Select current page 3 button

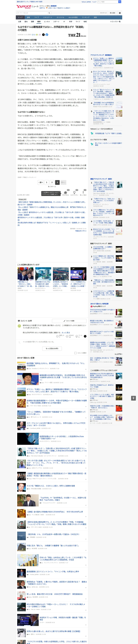57,182
